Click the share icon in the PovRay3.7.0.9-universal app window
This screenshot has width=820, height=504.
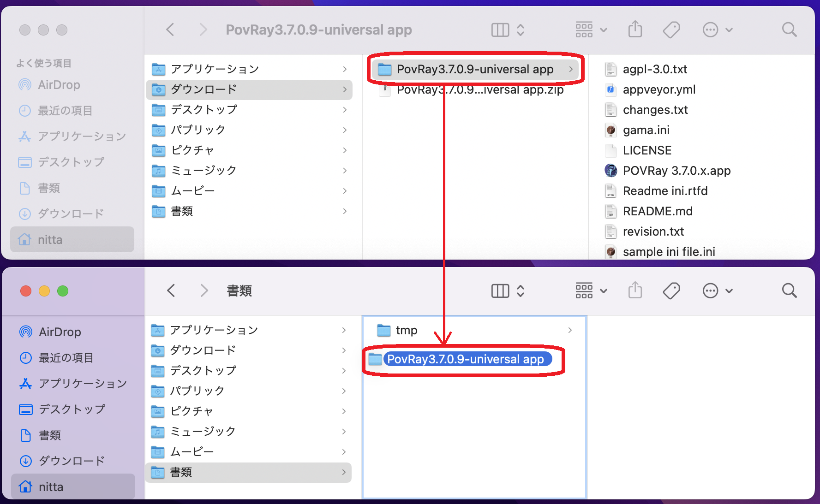click(635, 30)
